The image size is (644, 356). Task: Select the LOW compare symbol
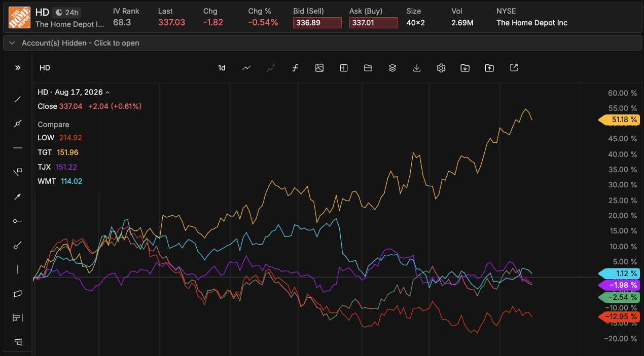(x=45, y=138)
